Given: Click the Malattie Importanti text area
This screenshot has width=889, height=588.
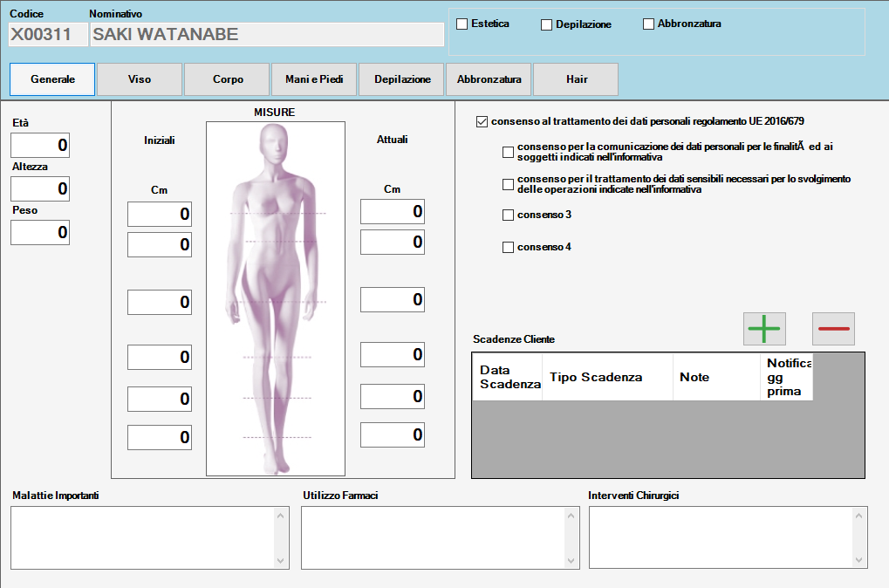Looking at the screenshot, I should (x=143, y=537).
